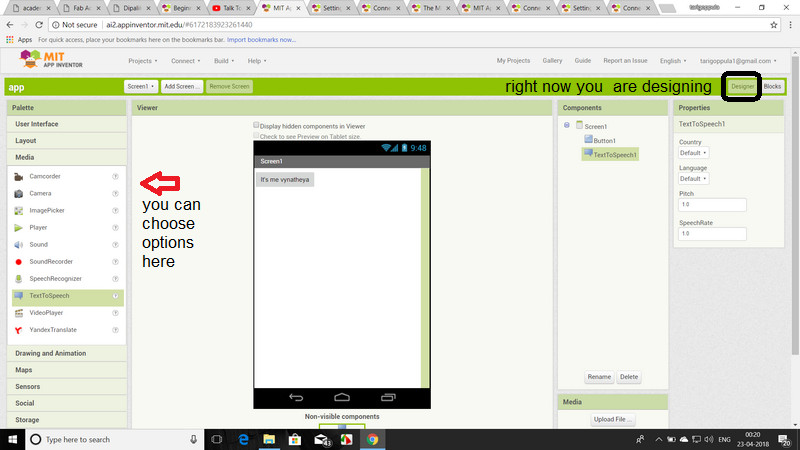Open the English language dropdown
This screenshot has width=800, height=450.
click(672, 61)
